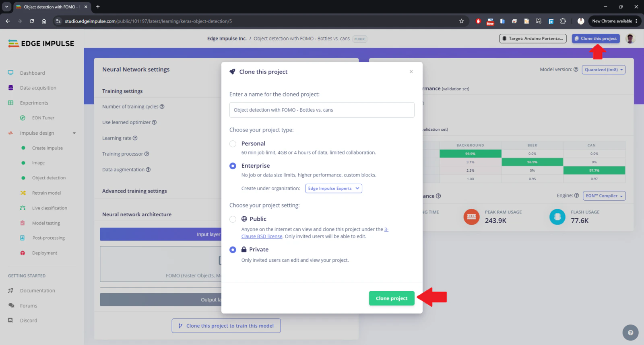
Task: Go to Retrain model
Action: point(46,193)
